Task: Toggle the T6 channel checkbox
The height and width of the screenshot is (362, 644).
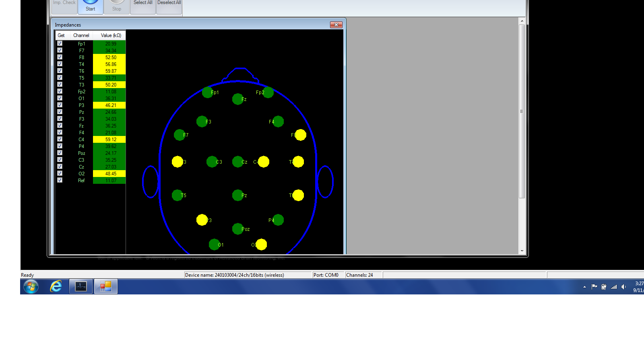Action: point(60,71)
